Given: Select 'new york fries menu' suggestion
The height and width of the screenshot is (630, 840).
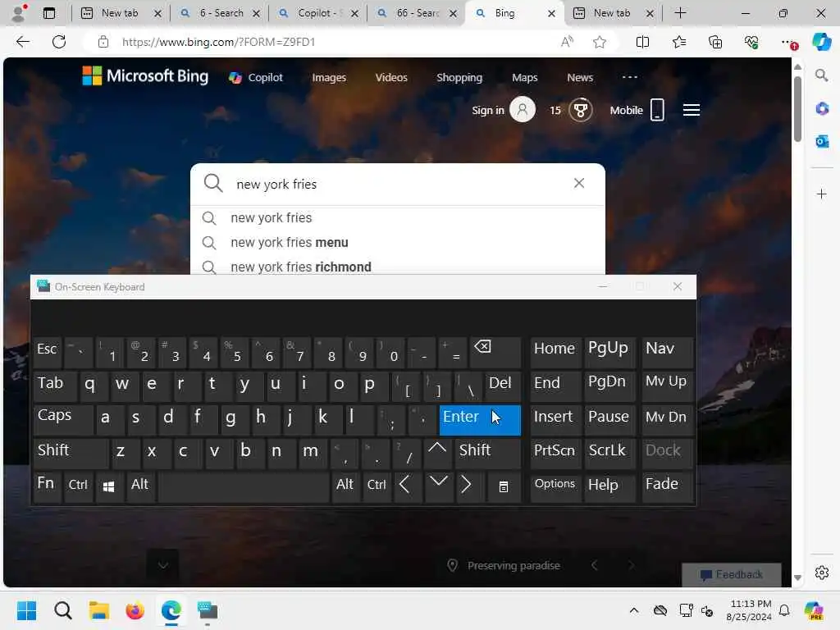Looking at the screenshot, I should click(398, 242).
